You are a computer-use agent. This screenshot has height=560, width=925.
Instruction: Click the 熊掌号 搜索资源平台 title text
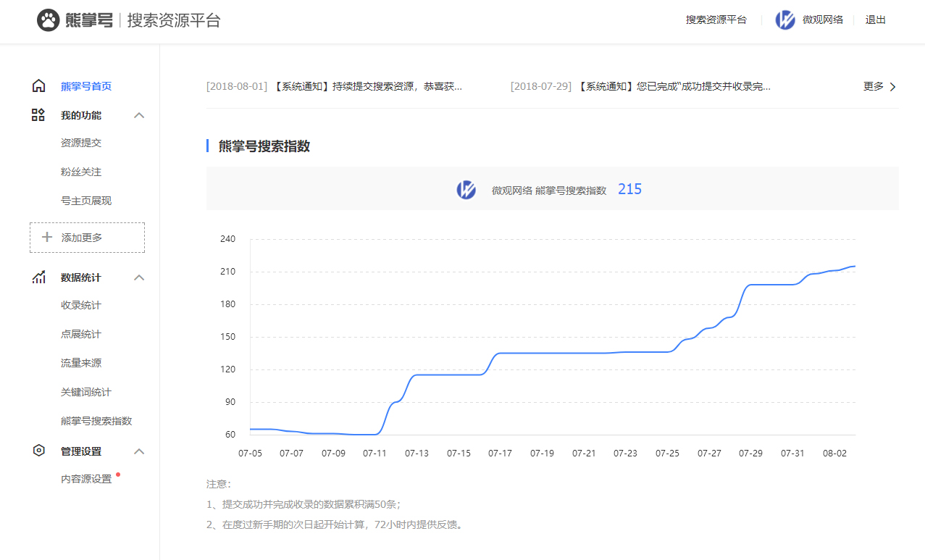143,20
